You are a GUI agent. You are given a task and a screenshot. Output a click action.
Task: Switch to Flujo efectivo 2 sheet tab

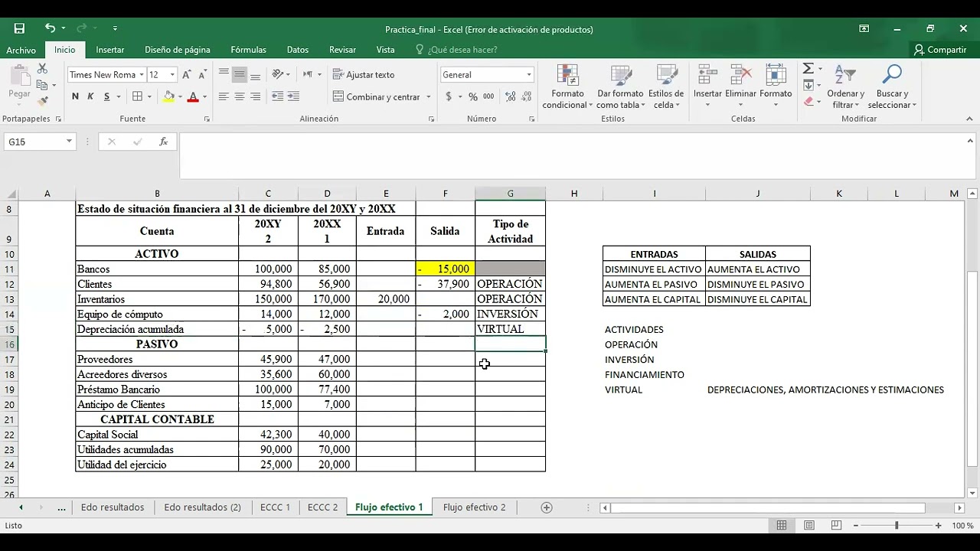[474, 507]
